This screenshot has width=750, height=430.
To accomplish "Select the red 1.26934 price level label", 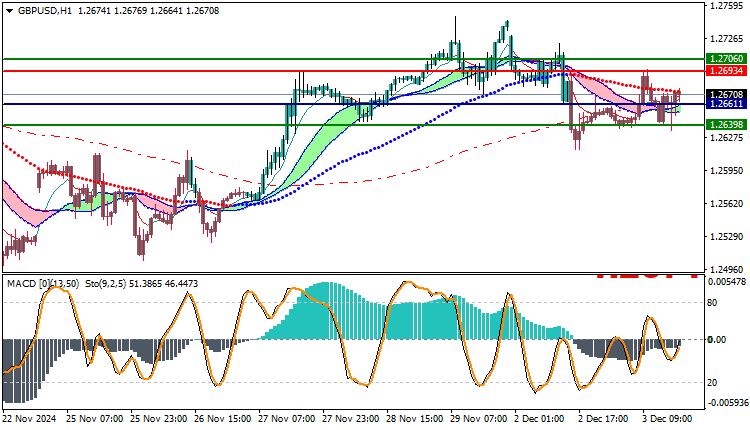I will pyautogui.click(x=727, y=71).
